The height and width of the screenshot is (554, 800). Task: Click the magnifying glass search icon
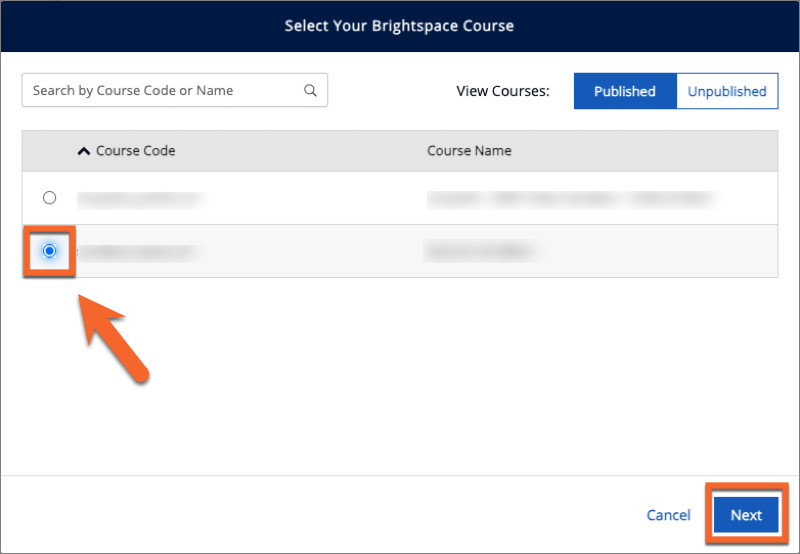[x=311, y=91]
